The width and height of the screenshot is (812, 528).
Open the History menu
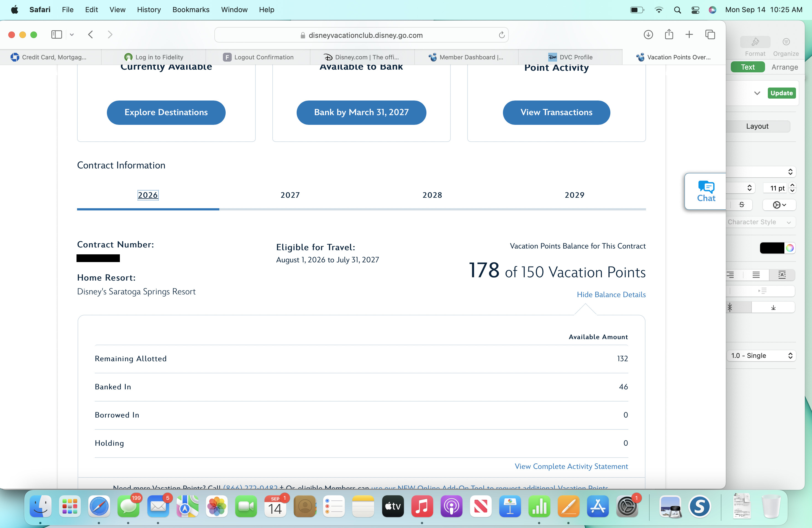pos(149,10)
